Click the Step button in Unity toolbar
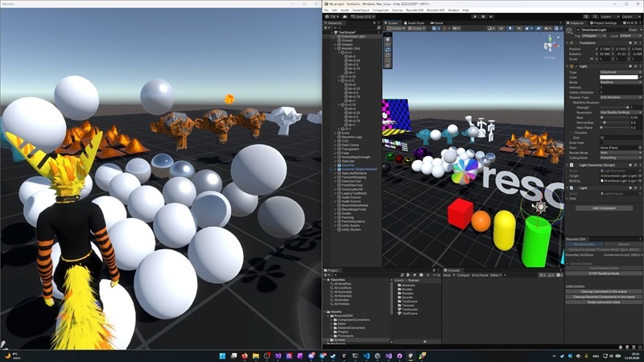This screenshot has width=644, height=362. [491, 17]
